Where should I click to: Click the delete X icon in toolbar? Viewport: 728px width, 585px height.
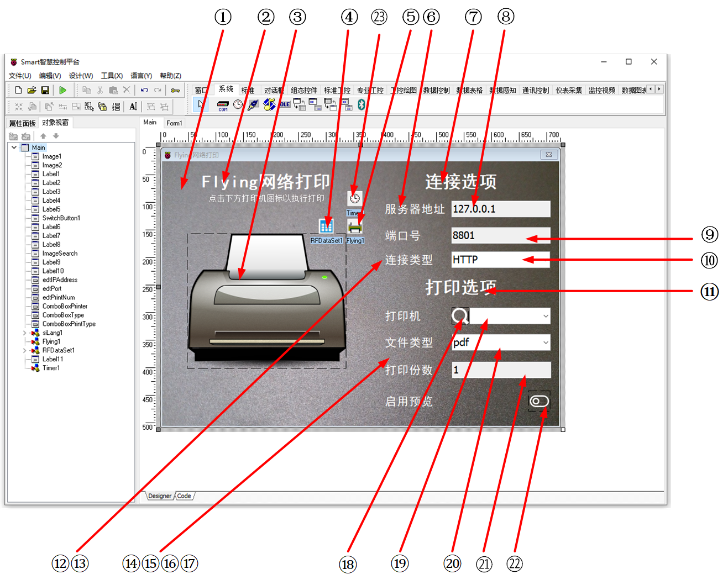[x=127, y=89]
